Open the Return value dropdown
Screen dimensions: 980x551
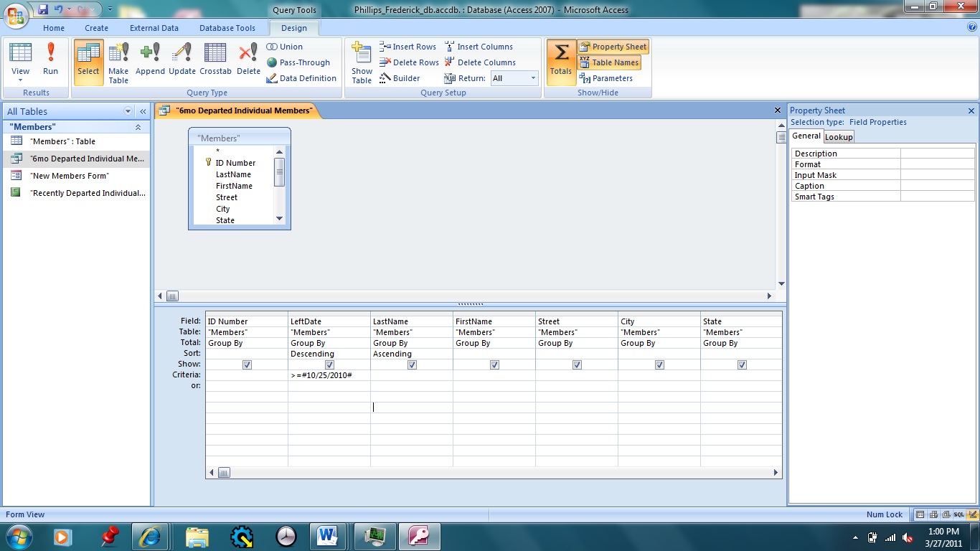click(533, 78)
